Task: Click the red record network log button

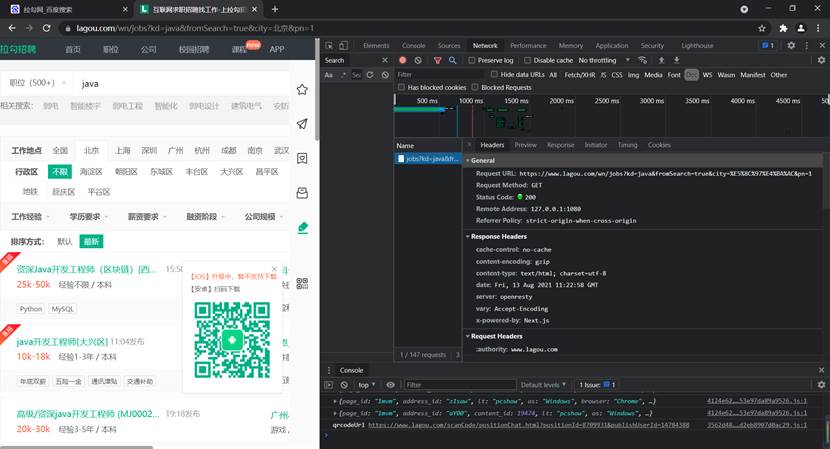Action: 403,60
